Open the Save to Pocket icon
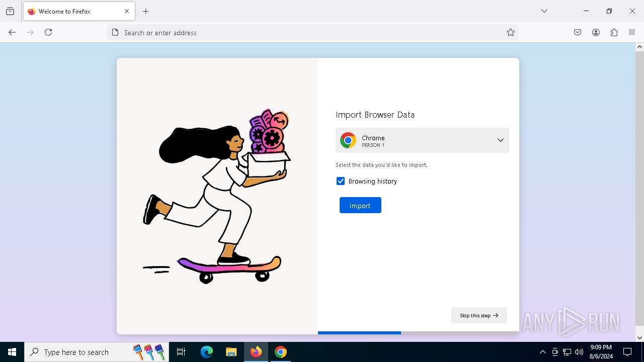 pos(578,32)
